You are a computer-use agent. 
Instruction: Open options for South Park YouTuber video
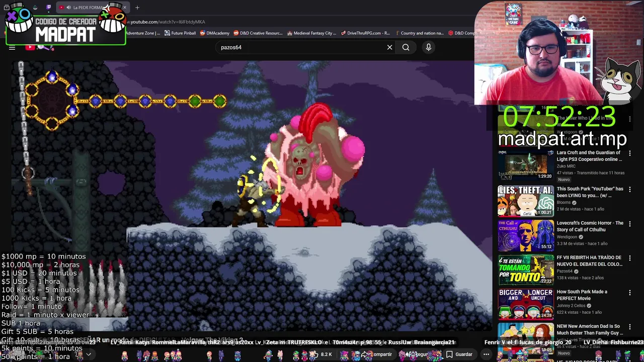[630, 190]
